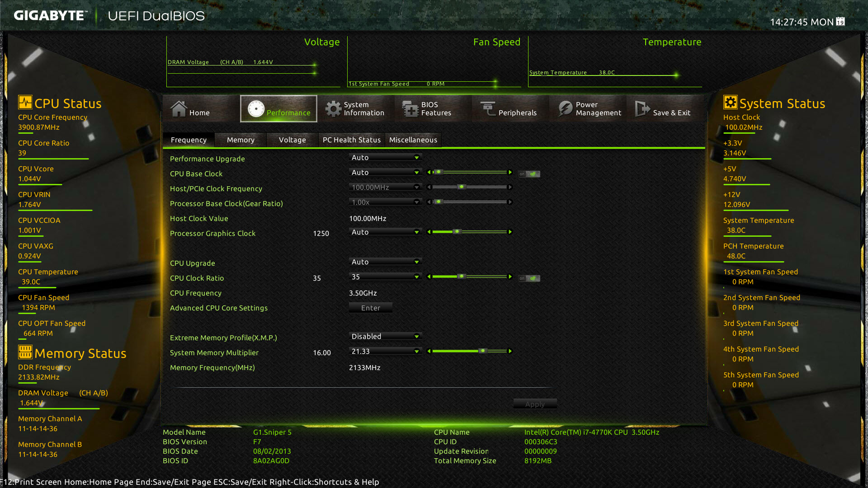Click Processor Graphics Clock slider right arrow

coord(510,232)
